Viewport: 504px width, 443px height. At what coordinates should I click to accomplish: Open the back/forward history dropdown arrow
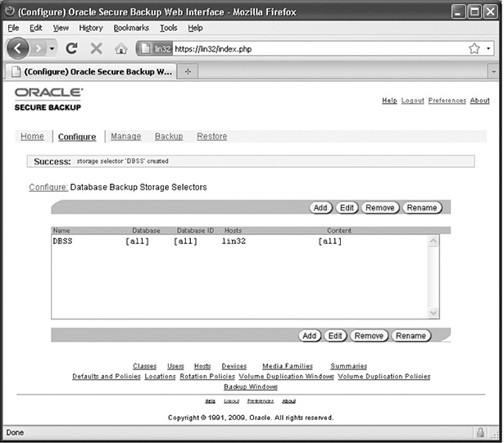coord(52,49)
